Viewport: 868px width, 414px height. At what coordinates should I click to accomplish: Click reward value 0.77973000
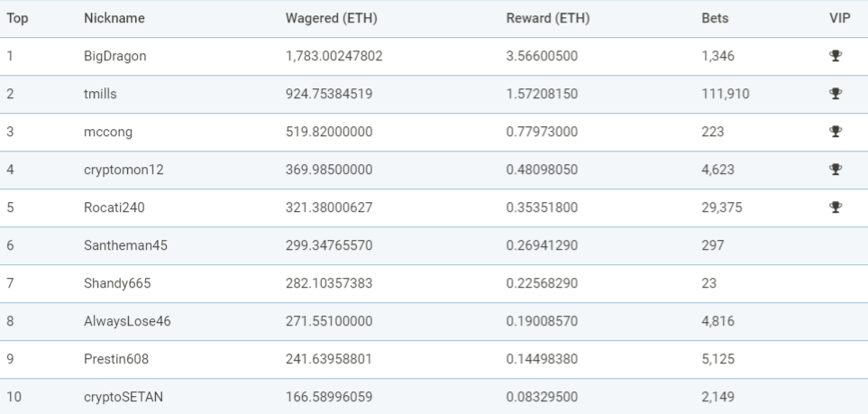[x=542, y=132]
